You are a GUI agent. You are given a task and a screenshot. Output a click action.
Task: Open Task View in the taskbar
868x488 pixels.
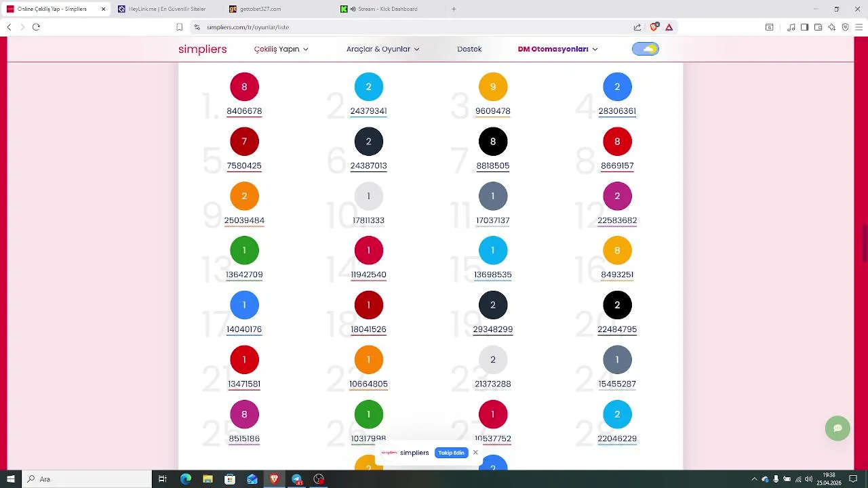tap(163, 479)
